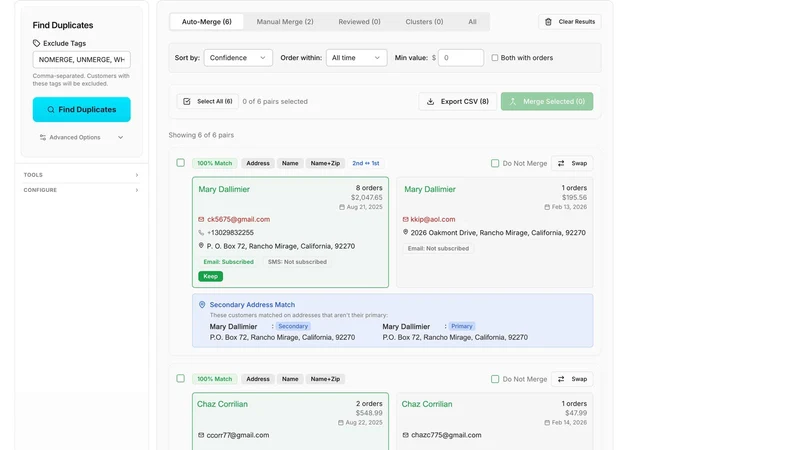Click the swap arrows icon for Mary Dallimier

[561, 163]
